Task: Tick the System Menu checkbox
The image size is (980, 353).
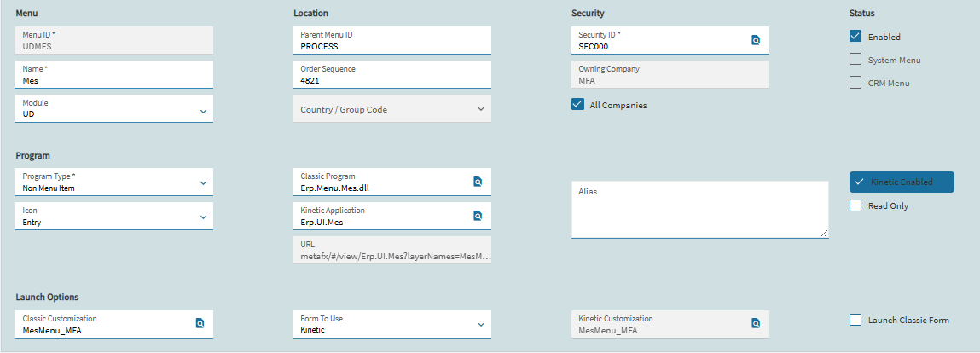Action: [x=855, y=60]
